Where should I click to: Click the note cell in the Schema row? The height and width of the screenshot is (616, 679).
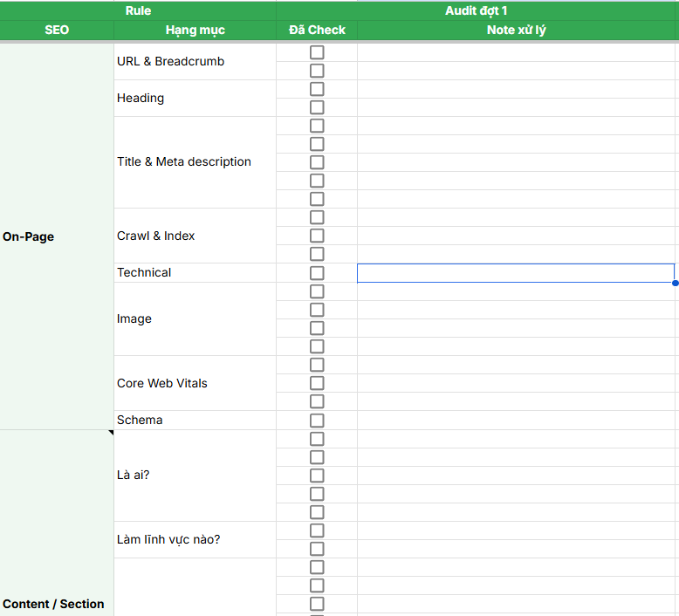click(x=518, y=420)
